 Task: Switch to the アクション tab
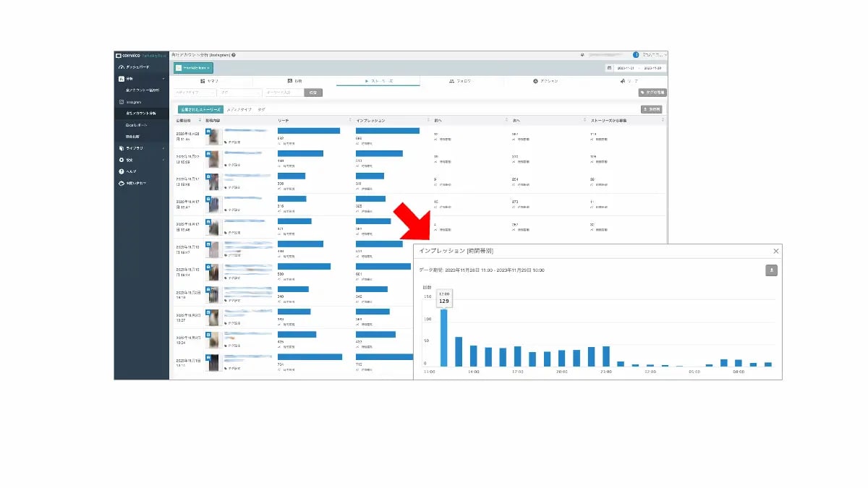point(545,81)
